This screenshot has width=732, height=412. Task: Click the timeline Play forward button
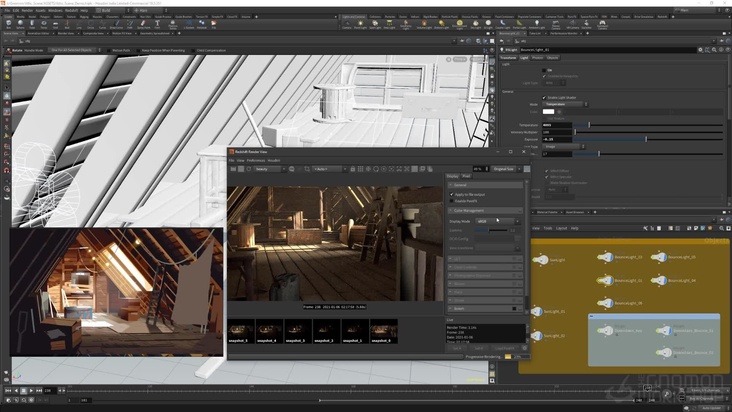(31, 390)
